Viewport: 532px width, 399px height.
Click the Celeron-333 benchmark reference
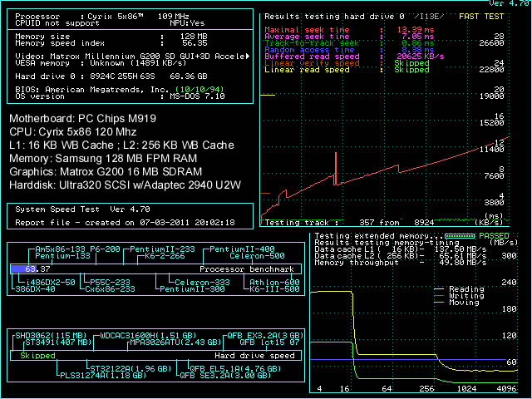pyautogui.click(x=203, y=283)
